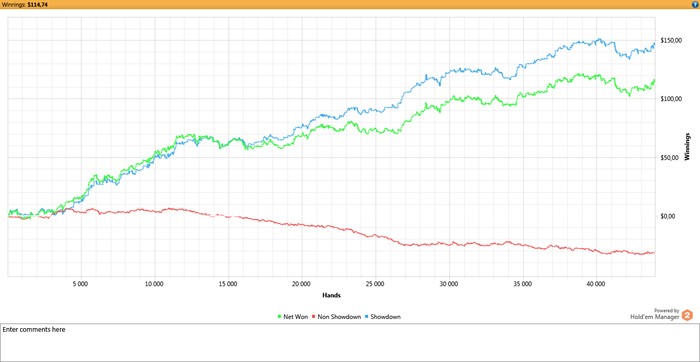Viewport: 700px width, 362px height.
Task: Click the $0,00 y-axis label
Action: [668, 216]
